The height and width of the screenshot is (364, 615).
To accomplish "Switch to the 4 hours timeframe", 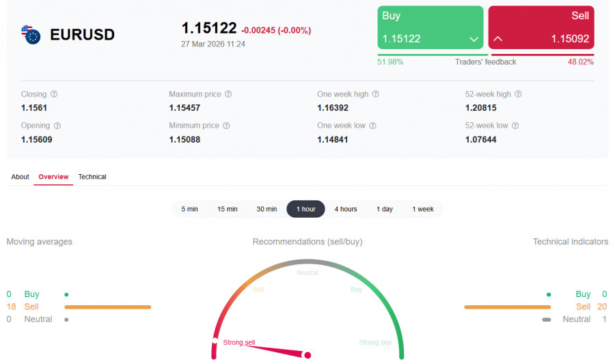I will [346, 209].
